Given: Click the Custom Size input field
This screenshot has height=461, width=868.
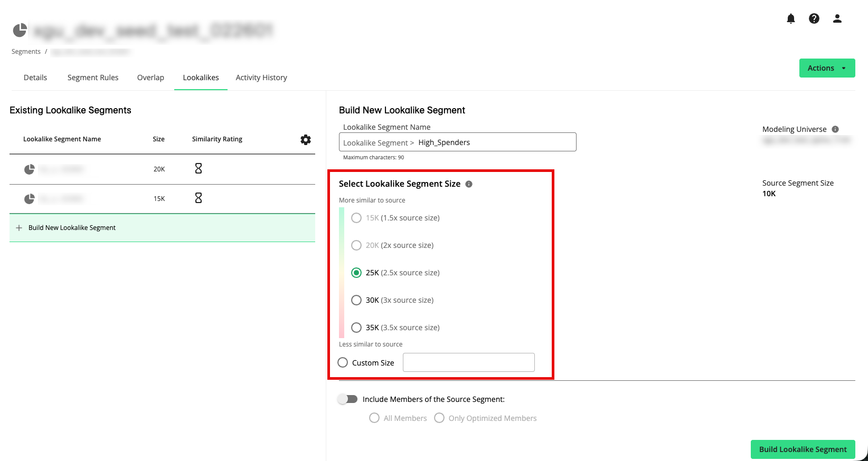Looking at the screenshot, I should coord(468,363).
